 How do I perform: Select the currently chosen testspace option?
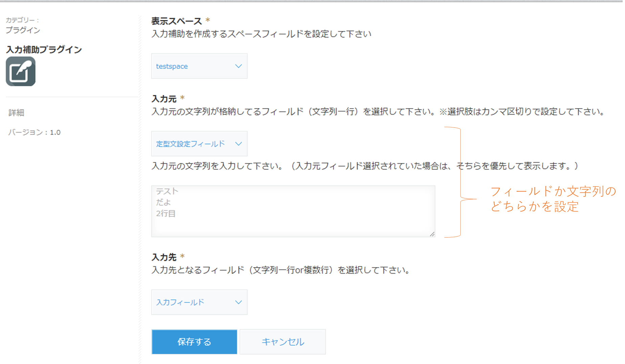171,66
